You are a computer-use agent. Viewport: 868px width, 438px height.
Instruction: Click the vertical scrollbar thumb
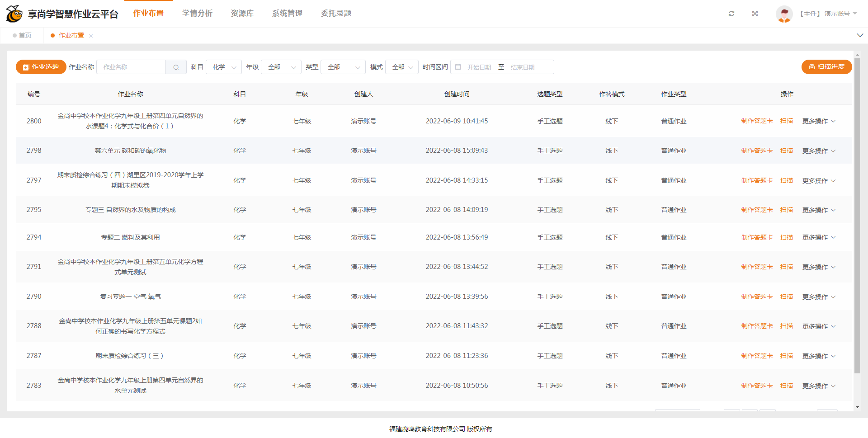point(857,216)
